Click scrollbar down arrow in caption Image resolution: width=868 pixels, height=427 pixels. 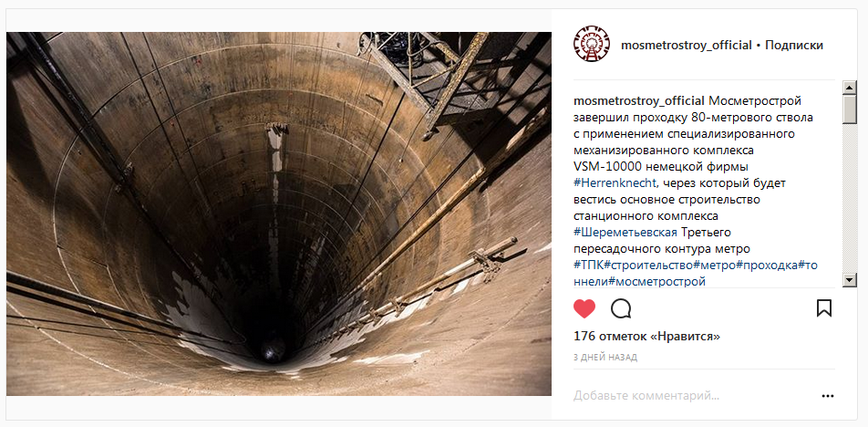coord(849,280)
